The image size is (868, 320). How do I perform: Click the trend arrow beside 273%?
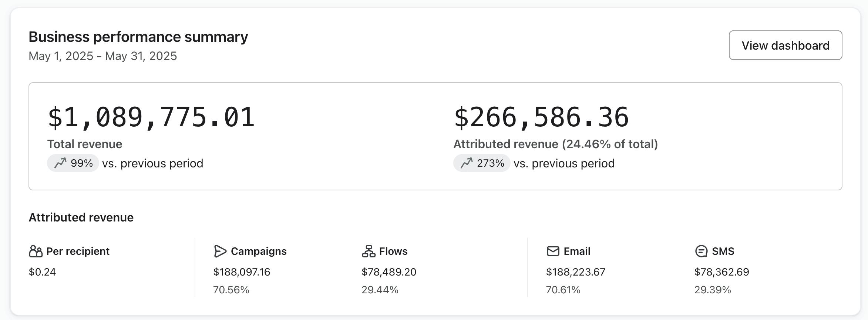tap(467, 163)
